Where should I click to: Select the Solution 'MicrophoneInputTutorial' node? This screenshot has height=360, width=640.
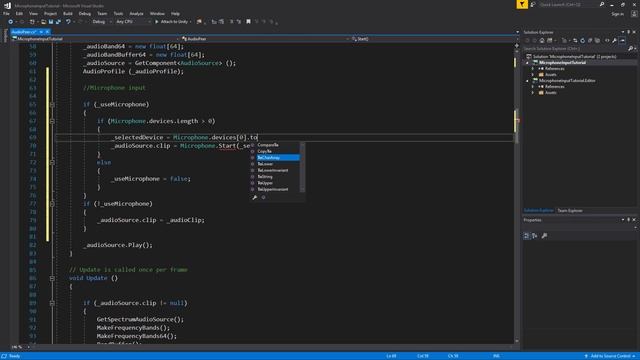click(571, 57)
